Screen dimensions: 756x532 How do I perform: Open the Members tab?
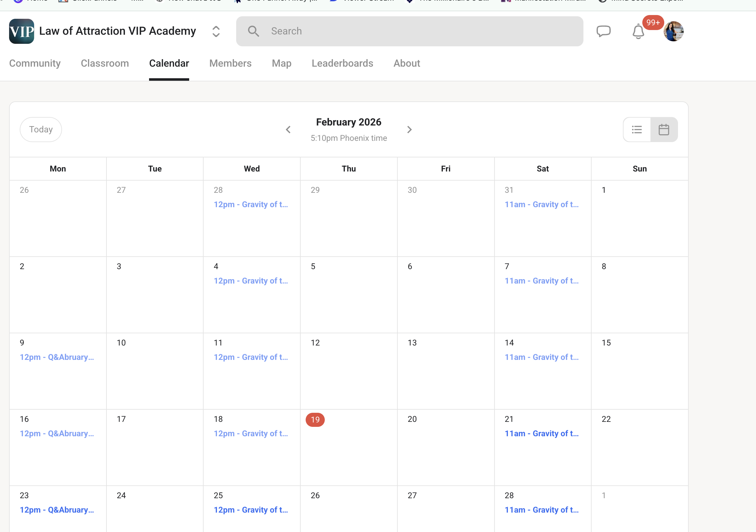[230, 63]
